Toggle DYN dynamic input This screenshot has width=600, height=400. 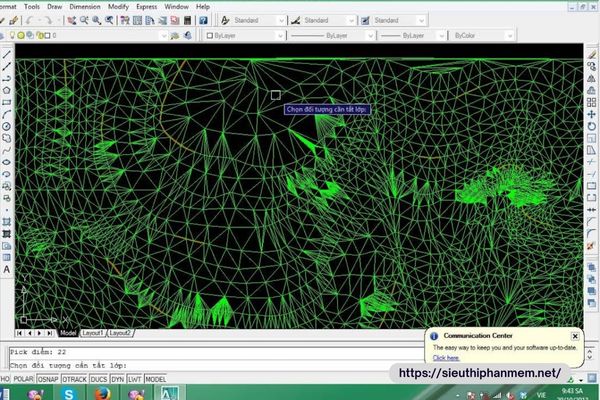pos(117,379)
